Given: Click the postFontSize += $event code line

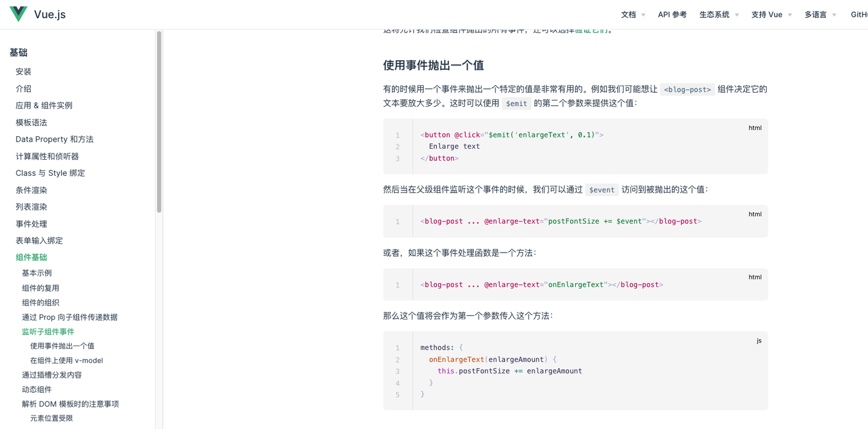Looking at the screenshot, I should click(561, 221).
